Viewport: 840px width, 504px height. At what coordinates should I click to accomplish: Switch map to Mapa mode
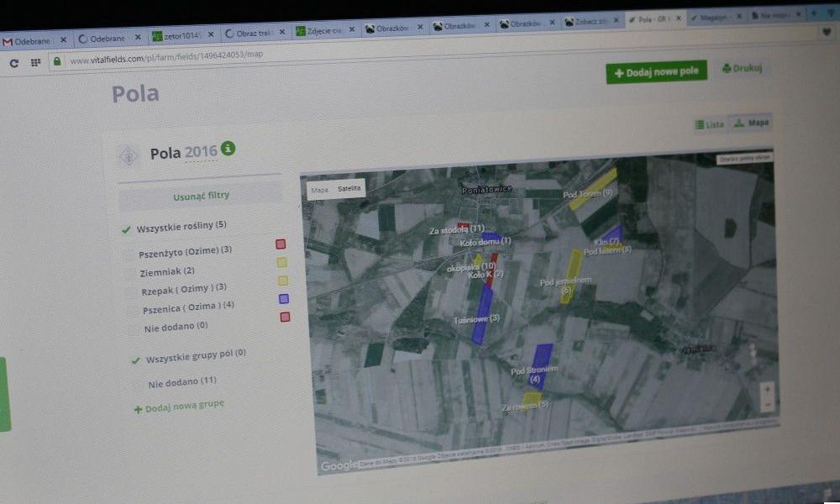[318, 191]
